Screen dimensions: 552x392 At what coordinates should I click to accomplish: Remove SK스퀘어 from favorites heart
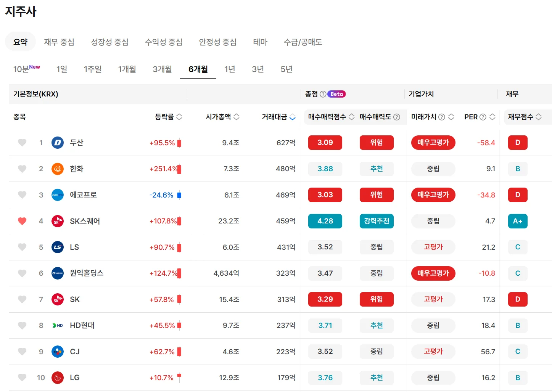coord(22,221)
